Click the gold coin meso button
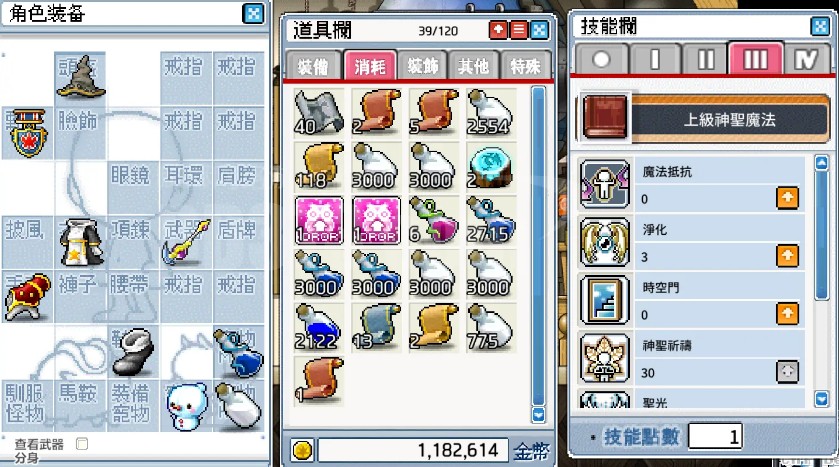 [302, 450]
